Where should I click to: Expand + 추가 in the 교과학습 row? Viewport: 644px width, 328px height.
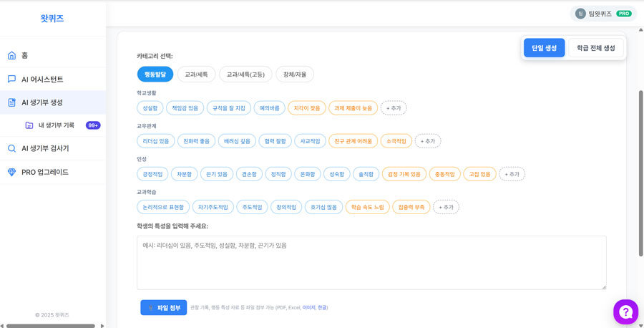pyautogui.click(x=446, y=207)
